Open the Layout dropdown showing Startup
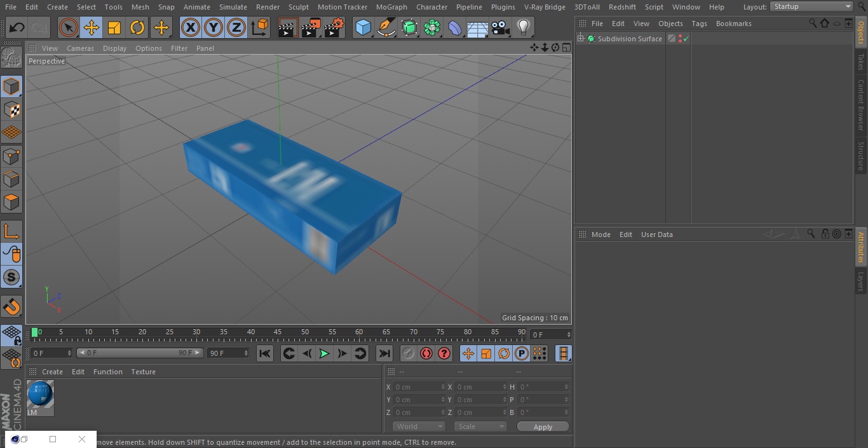 tap(812, 6)
